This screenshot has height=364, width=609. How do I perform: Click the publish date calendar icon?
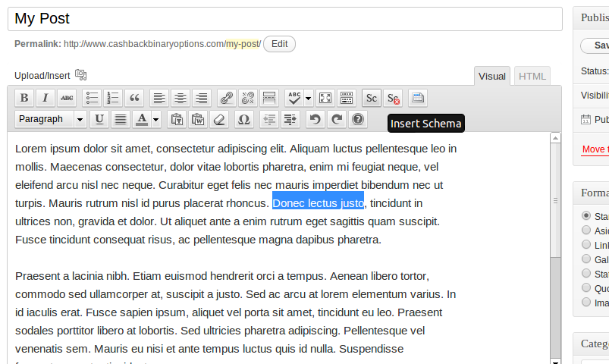tap(585, 119)
